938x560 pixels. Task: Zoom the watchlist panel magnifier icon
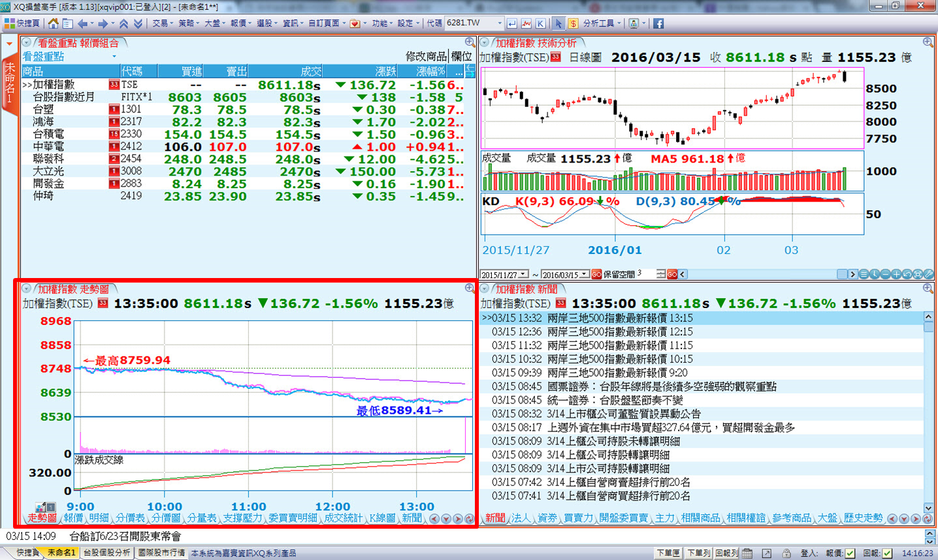(x=470, y=42)
